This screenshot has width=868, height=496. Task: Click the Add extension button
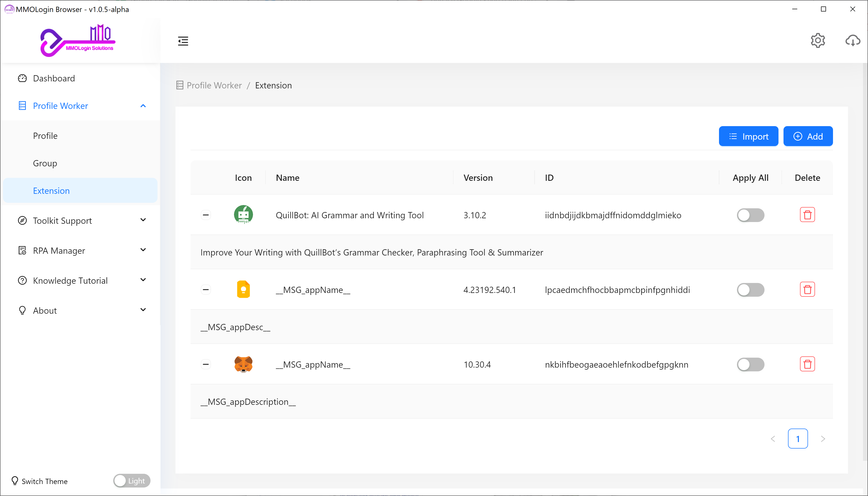tap(808, 136)
